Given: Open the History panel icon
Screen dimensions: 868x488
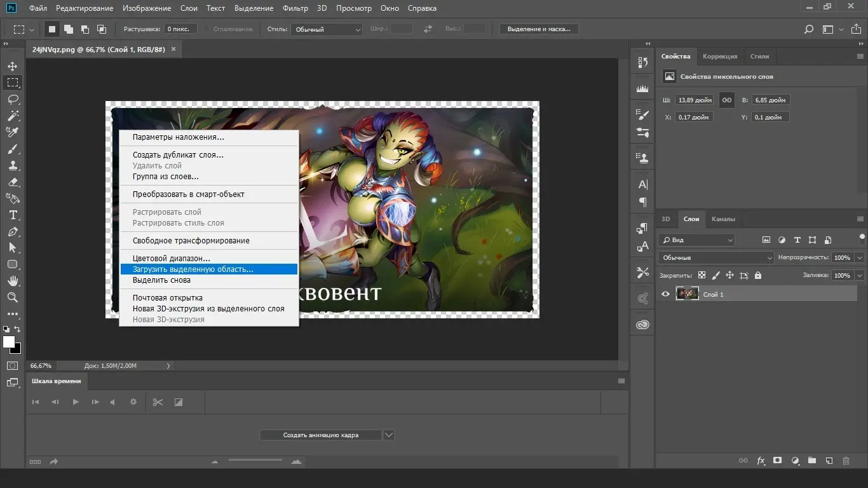Looking at the screenshot, I should [642, 62].
